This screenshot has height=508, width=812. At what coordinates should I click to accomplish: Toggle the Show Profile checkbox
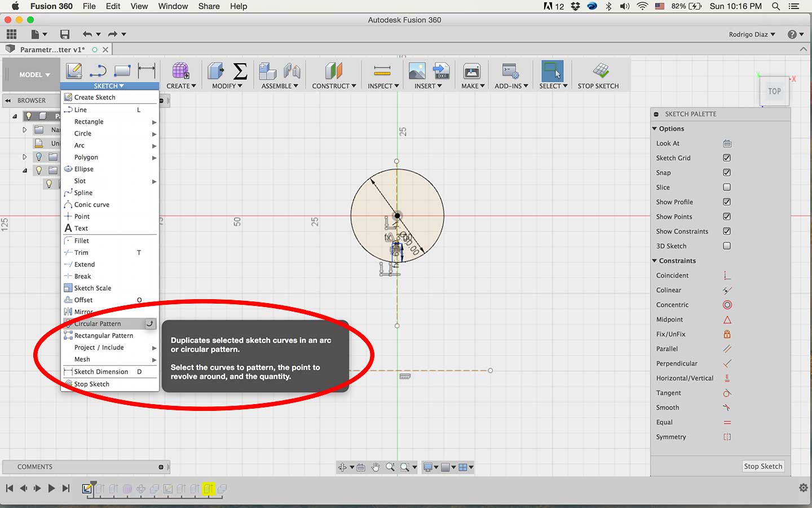(727, 202)
